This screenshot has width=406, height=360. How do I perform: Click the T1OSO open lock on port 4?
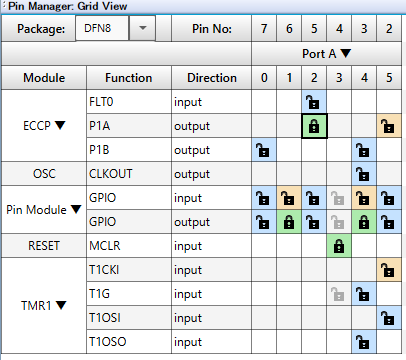tap(364, 342)
